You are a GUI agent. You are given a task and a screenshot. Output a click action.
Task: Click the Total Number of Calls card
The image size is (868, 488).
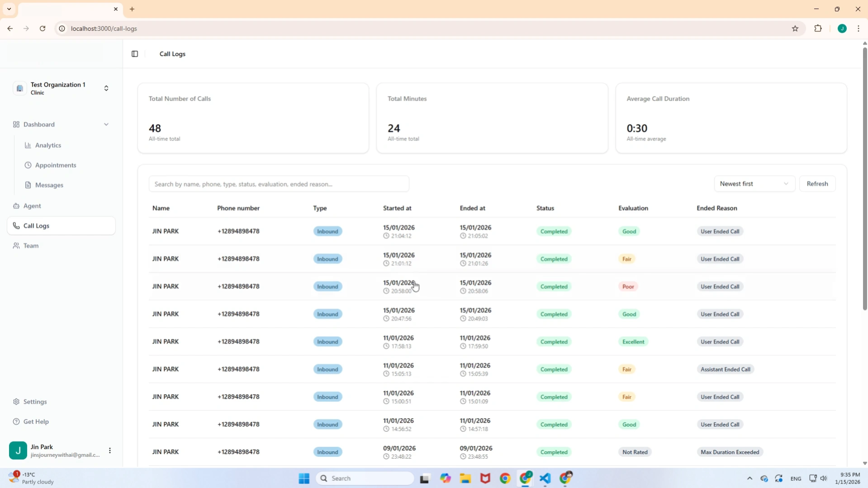(253, 118)
